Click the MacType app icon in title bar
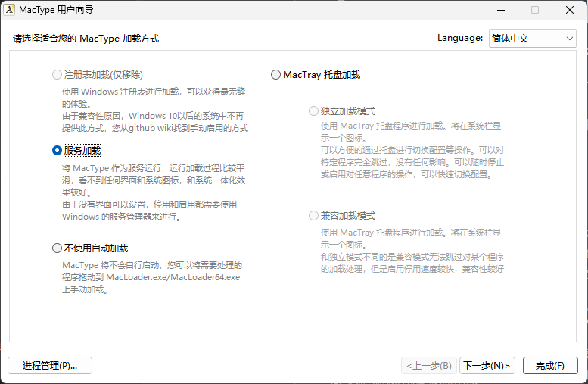 [x=9, y=9]
